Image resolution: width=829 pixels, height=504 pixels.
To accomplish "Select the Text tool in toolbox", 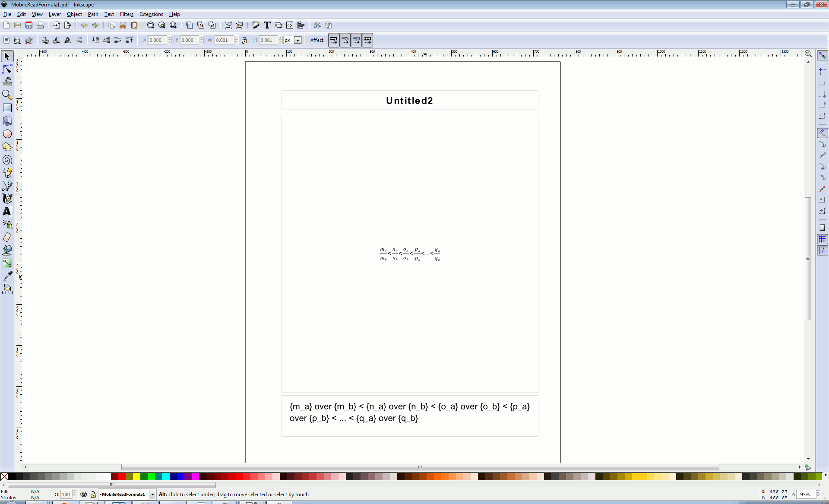I will [x=7, y=211].
